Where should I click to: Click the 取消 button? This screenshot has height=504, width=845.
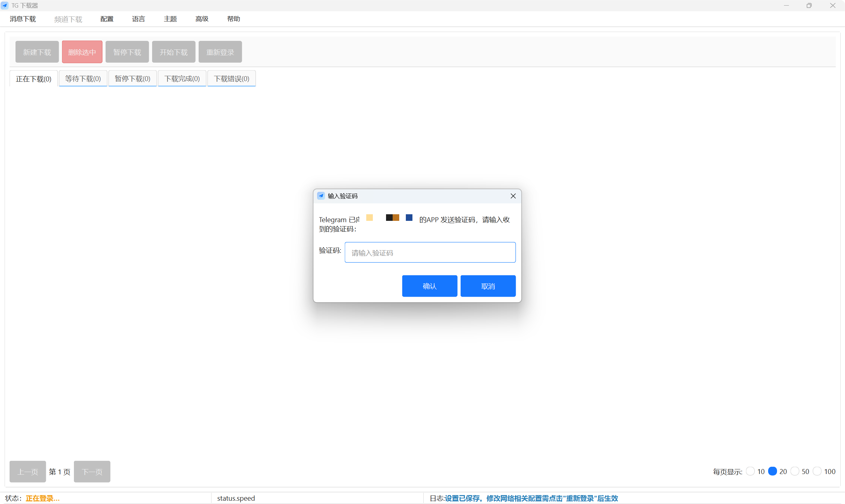[x=488, y=286]
